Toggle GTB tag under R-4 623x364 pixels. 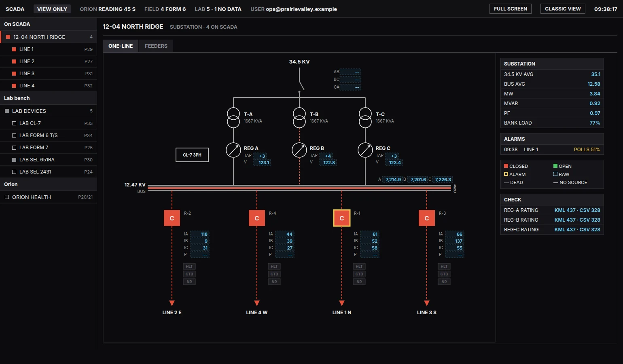click(x=274, y=274)
